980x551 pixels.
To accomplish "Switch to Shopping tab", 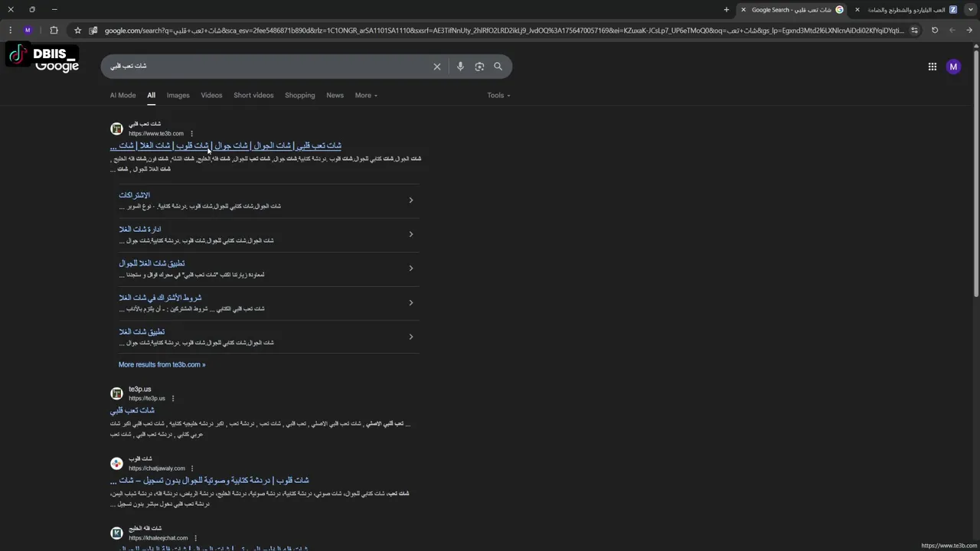I will click(x=299, y=96).
